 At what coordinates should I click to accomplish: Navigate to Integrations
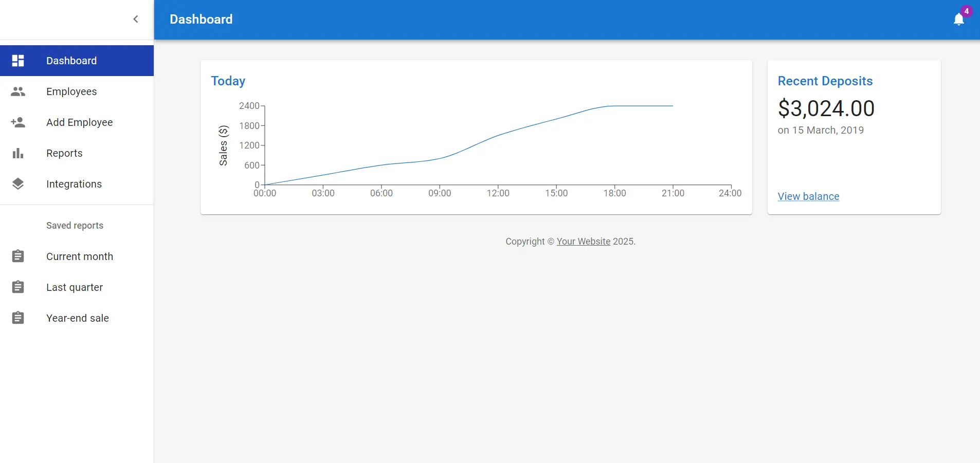77,184
